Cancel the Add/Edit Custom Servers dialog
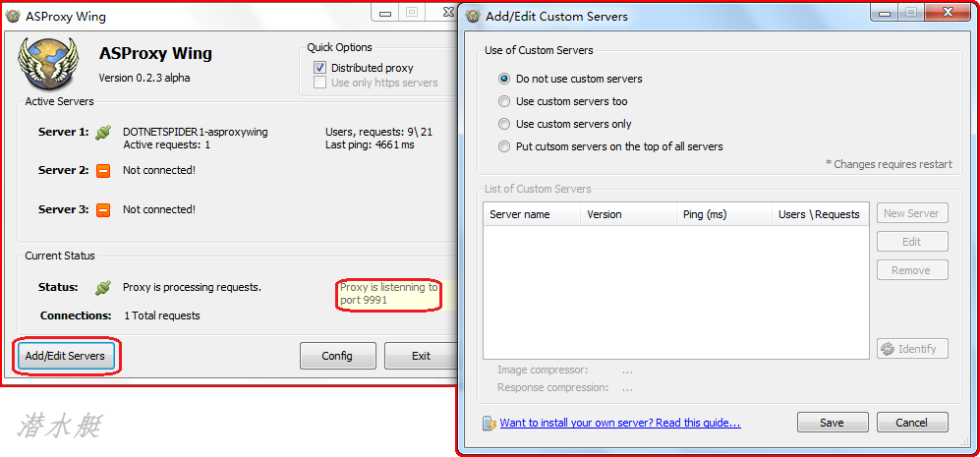Screen dimensions: 980x457 (x=912, y=423)
